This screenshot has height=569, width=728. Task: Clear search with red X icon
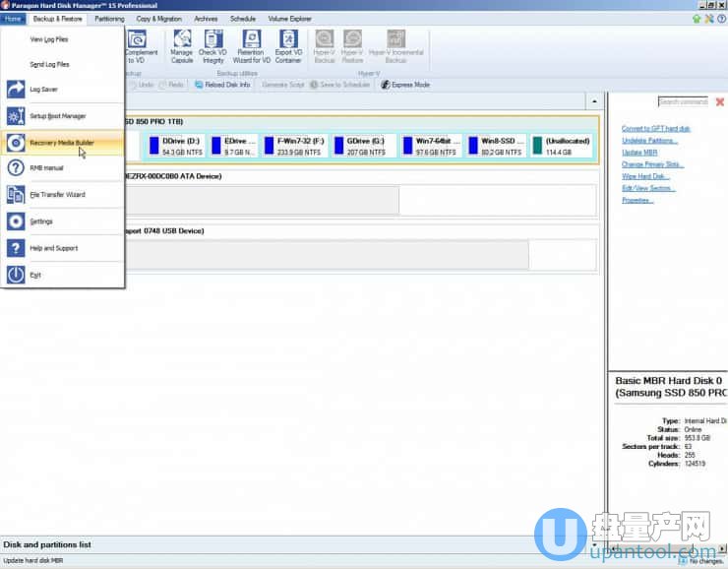720,101
